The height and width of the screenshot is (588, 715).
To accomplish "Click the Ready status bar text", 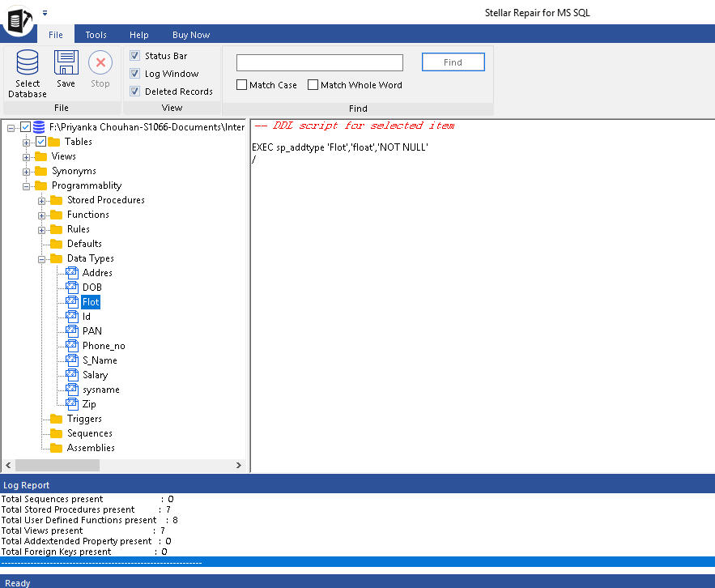I will click(x=17, y=583).
